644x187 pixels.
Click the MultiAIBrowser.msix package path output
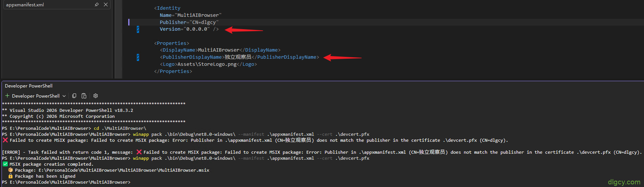[124, 170]
